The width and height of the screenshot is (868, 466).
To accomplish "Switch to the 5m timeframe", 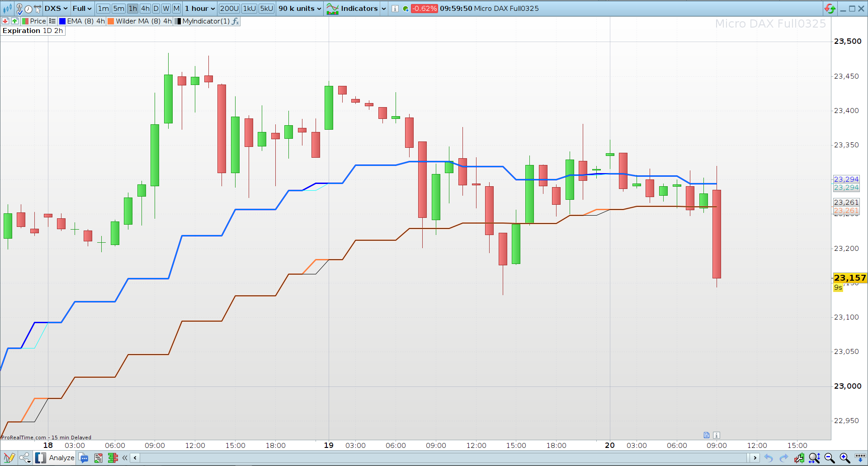I will pos(118,9).
